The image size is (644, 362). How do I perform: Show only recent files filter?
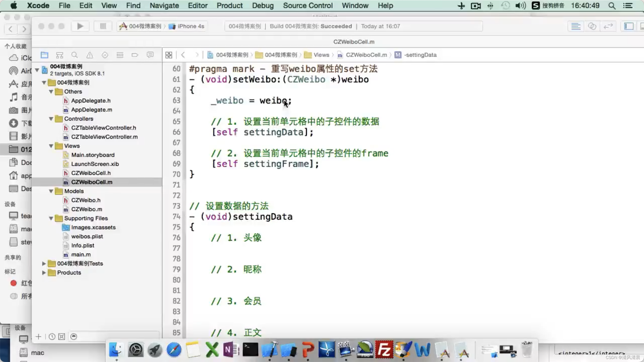(52, 336)
